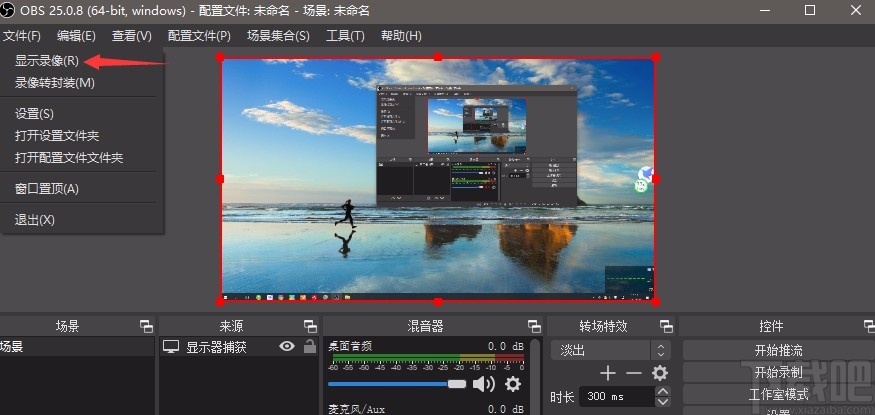This screenshot has height=415, width=875.
Task: Click the 300 ms duration field
Action: click(617, 397)
